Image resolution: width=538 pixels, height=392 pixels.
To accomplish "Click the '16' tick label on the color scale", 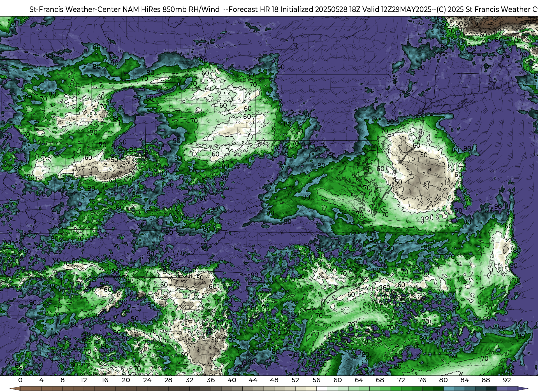I will click(x=105, y=380).
